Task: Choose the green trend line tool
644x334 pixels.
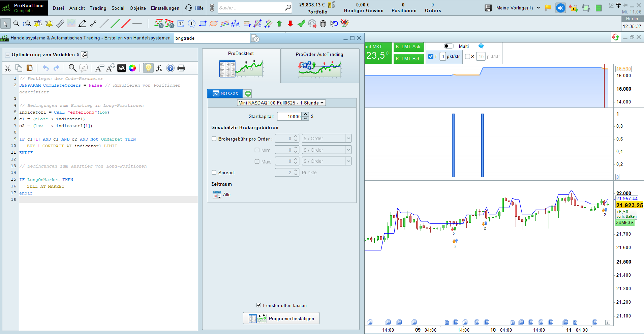Action: [x=115, y=24]
